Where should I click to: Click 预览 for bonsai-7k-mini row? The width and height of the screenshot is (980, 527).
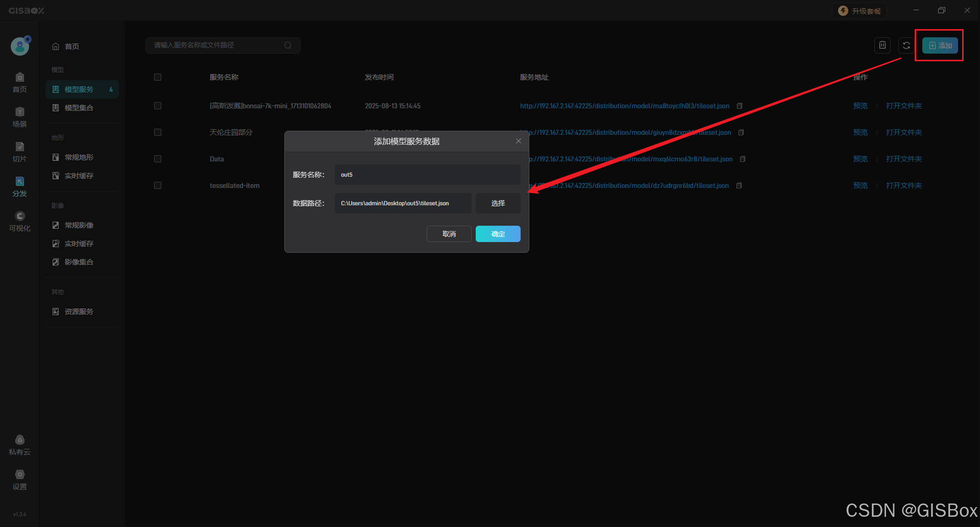coord(861,106)
